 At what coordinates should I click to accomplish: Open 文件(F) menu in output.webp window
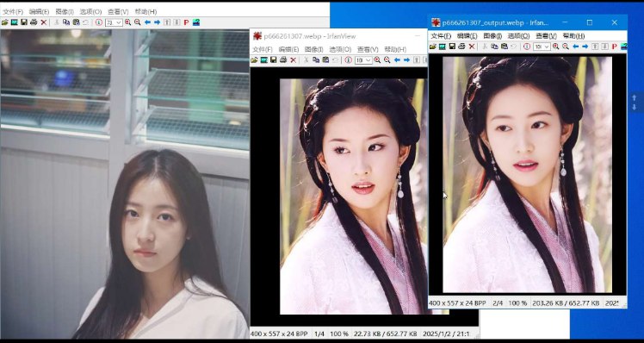point(441,36)
